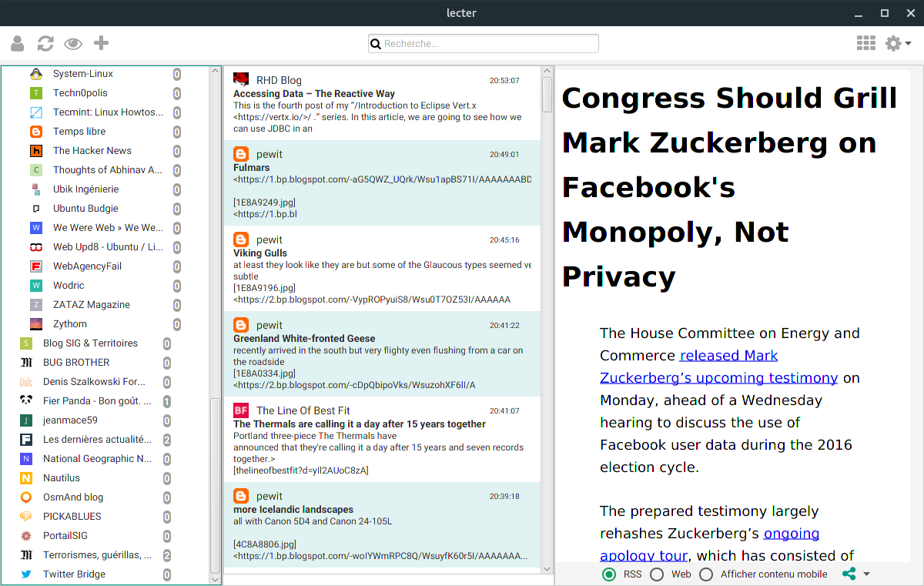Select Thoughts of Abhinav feed icon
The height and width of the screenshot is (586, 924).
pyautogui.click(x=35, y=170)
